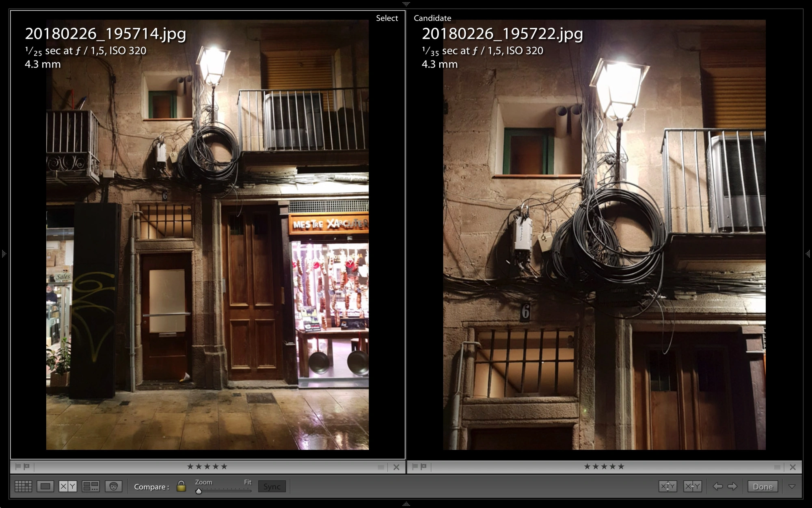
Task: Click the Done button
Action: pos(762,486)
